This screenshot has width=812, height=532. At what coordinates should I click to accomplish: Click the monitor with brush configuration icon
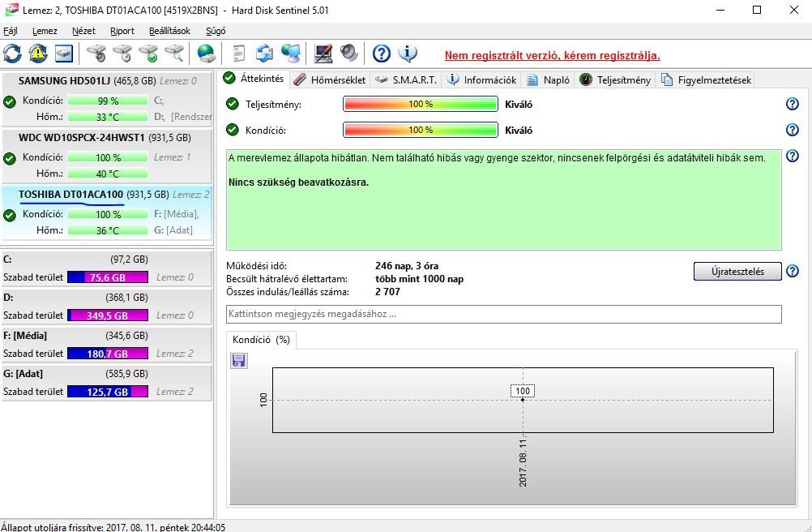[x=323, y=54]
